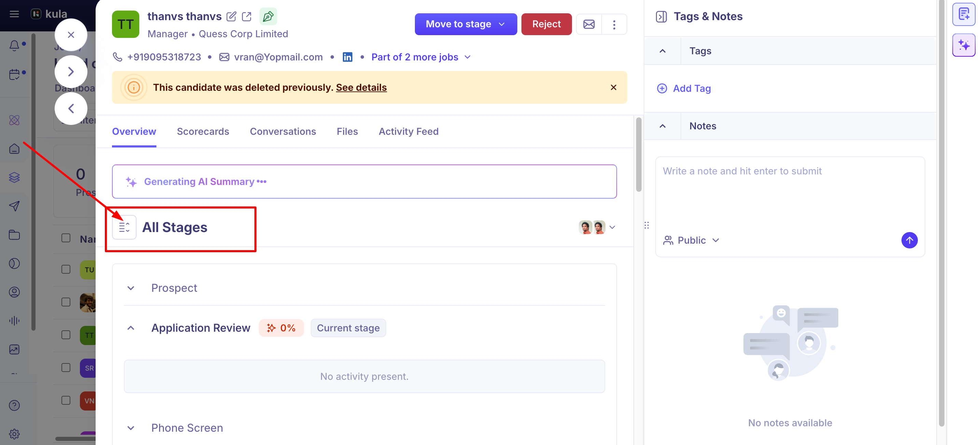
Task: Submit note with the blue arrow button
Action: point(909,240)
